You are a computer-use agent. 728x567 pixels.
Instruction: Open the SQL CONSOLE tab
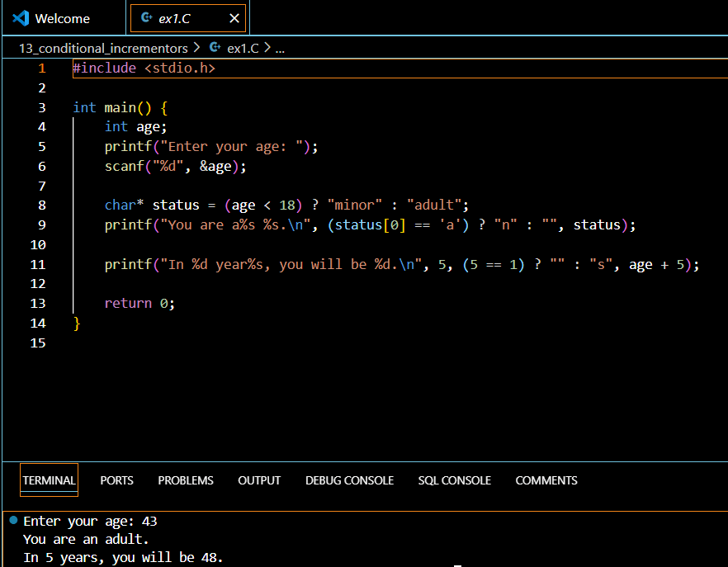coord(454,480)
